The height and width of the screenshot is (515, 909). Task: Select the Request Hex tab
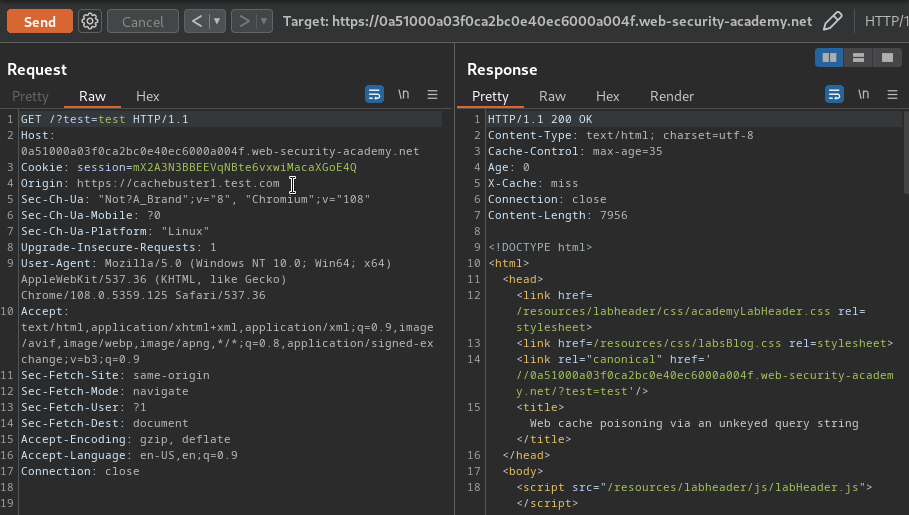coord(147,96)
